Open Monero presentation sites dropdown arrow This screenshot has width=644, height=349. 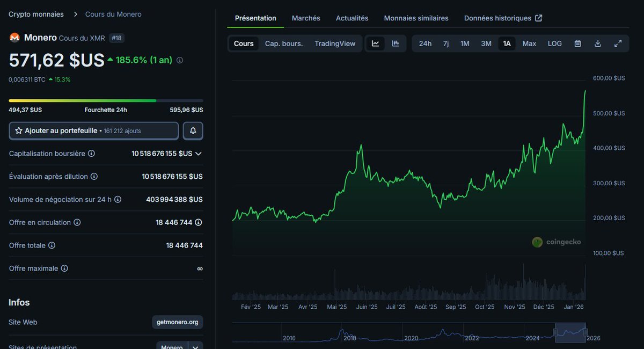pyautogui.click(x=196, y=347)
